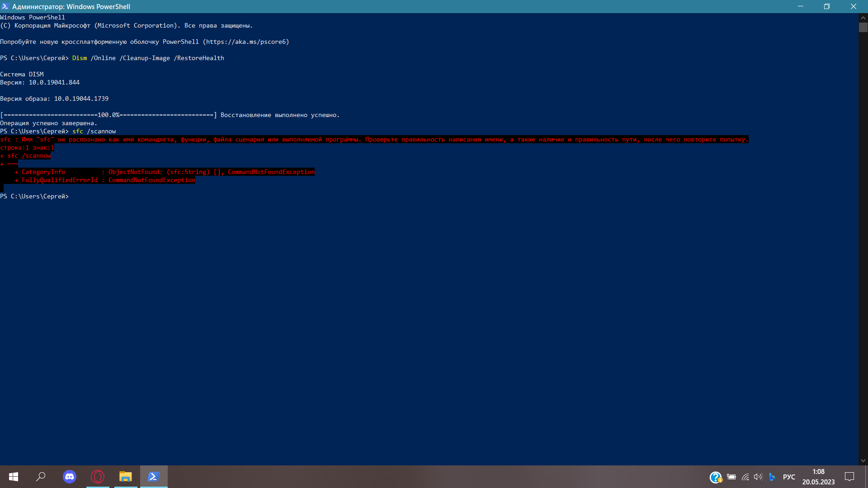
Task: Click the 'Операция успешно завершена.' line
Action: coord(49,123)
